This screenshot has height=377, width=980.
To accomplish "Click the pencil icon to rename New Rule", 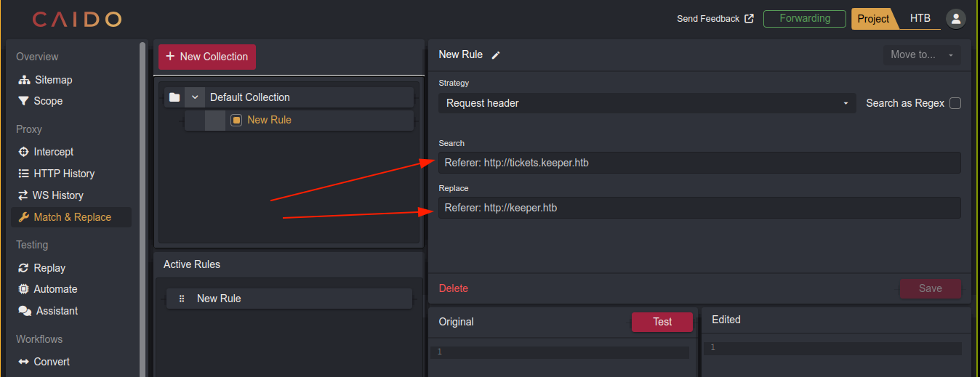I will coord(496,55).
